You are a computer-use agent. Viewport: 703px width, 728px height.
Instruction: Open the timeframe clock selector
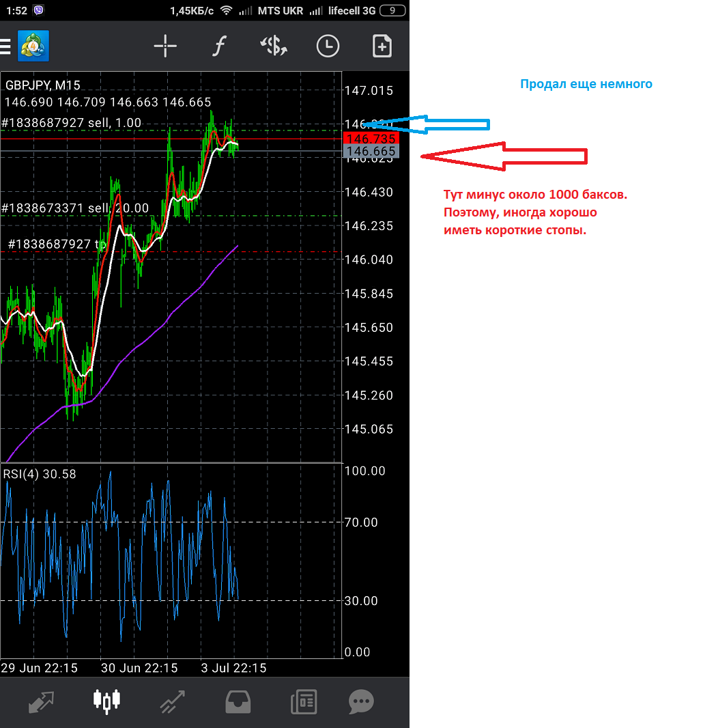click(328, 46)
